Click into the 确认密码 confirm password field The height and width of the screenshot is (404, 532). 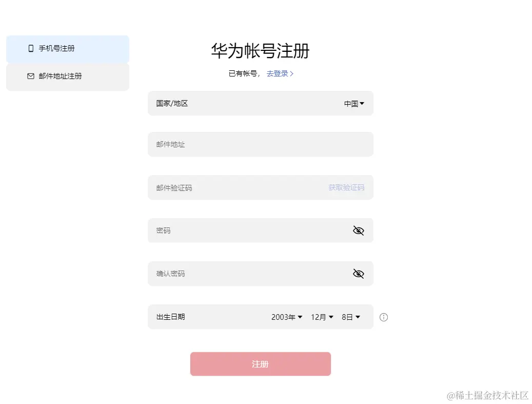[246, 274]
